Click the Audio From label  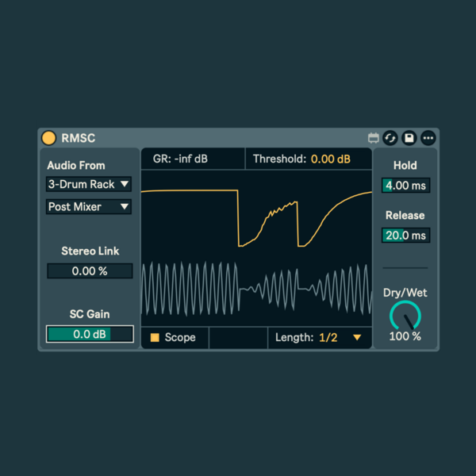(x=76, y=166)
